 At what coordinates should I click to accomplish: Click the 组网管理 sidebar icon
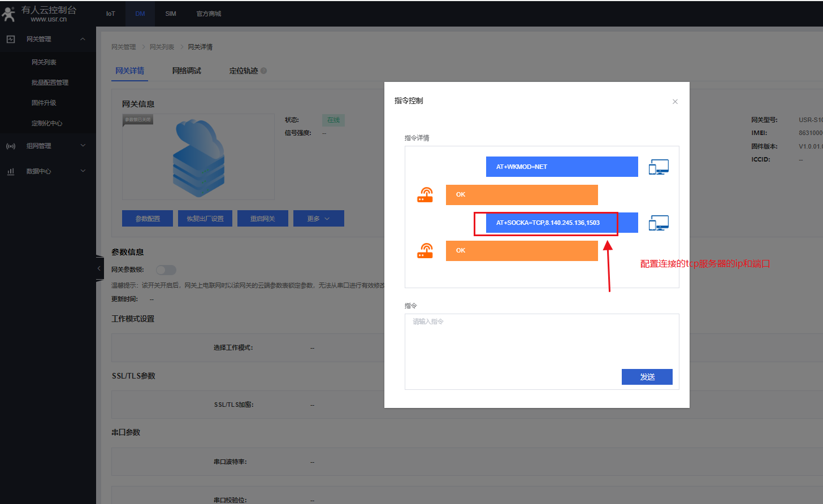click(x=11, y=146)
